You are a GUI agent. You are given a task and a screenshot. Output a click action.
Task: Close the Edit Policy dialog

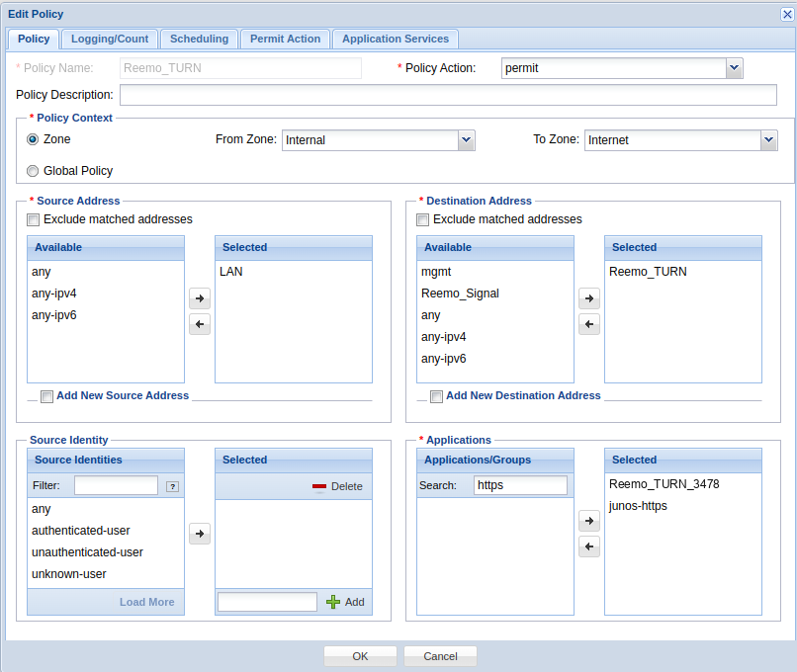pyautogui.click(x=787, y=14)
